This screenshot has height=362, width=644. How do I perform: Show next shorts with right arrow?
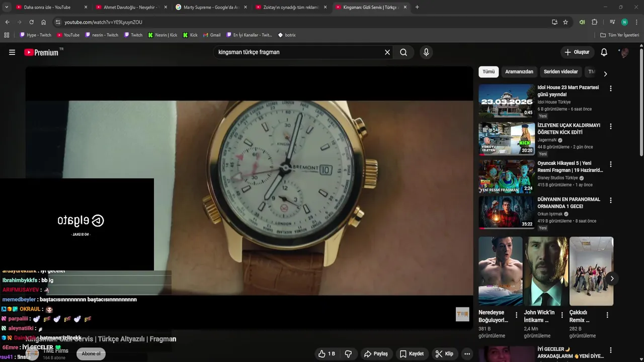tap(612, 279)
